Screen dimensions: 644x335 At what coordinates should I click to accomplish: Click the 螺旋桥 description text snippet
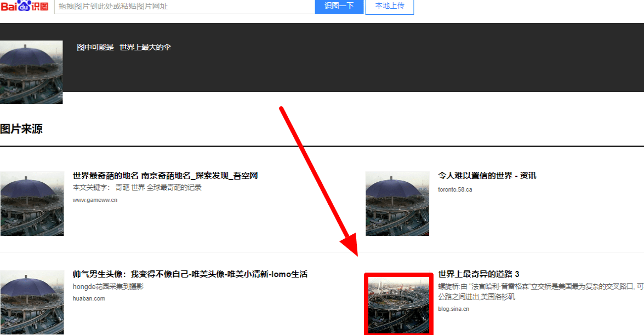pyautogui.click(x=540, y=286)
